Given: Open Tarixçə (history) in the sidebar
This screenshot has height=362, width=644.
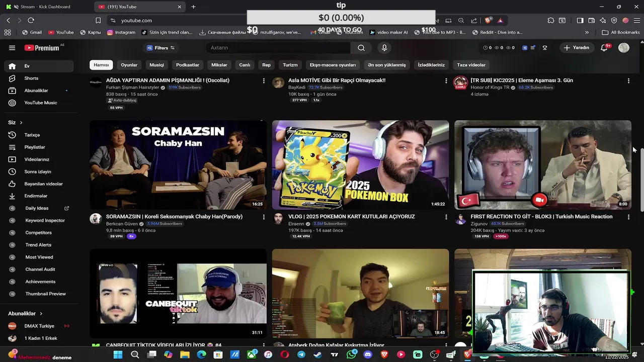Looking at the screenshot, I should pos(39,135).
